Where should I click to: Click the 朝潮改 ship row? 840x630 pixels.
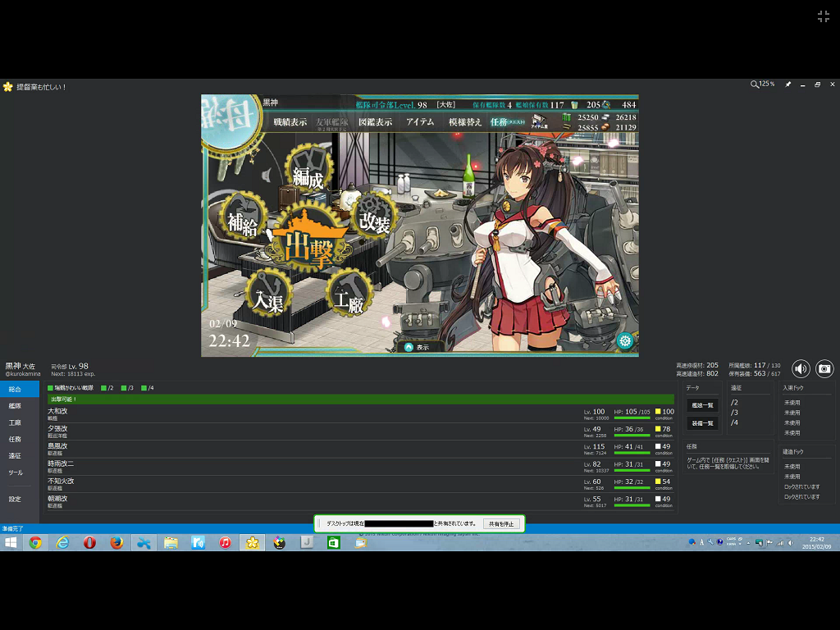[361, 501]
